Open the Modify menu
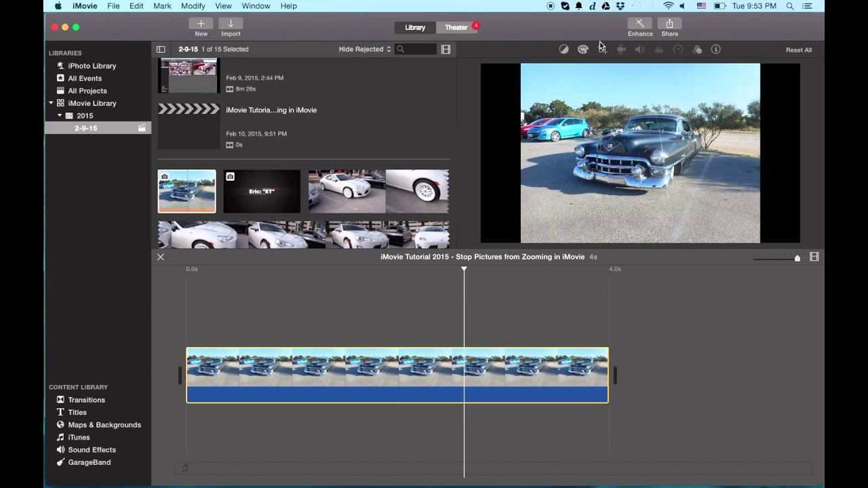This screenshot has height=488, width=868. click(193, 6)
